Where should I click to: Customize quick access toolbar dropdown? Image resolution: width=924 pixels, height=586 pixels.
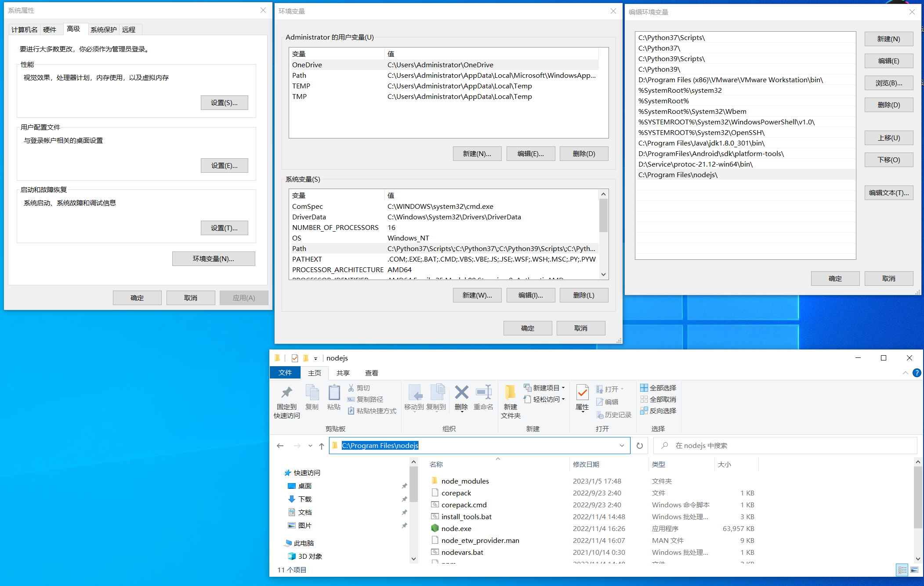pos(315,358)
